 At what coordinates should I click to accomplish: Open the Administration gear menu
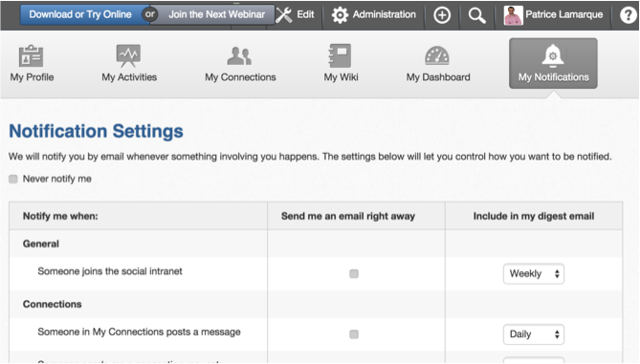point(373,15)
